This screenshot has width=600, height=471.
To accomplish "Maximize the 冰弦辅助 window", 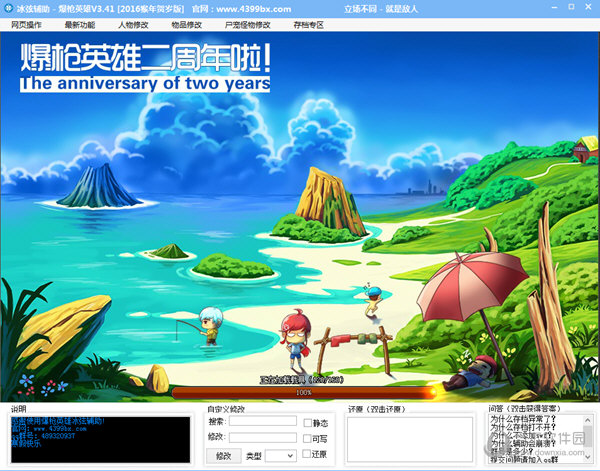I will [571, 7].
